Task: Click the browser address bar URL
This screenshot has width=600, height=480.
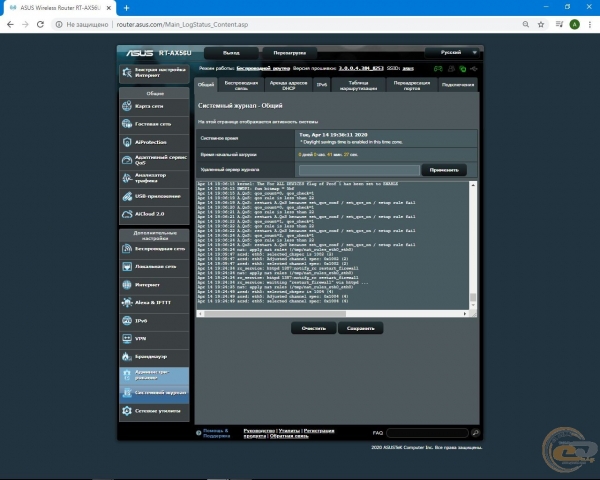Action: (182, 24)
